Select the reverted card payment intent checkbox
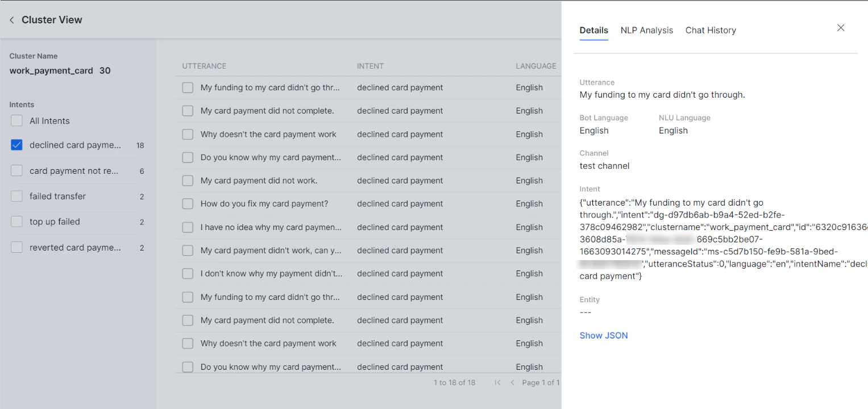 click(16, 247)
